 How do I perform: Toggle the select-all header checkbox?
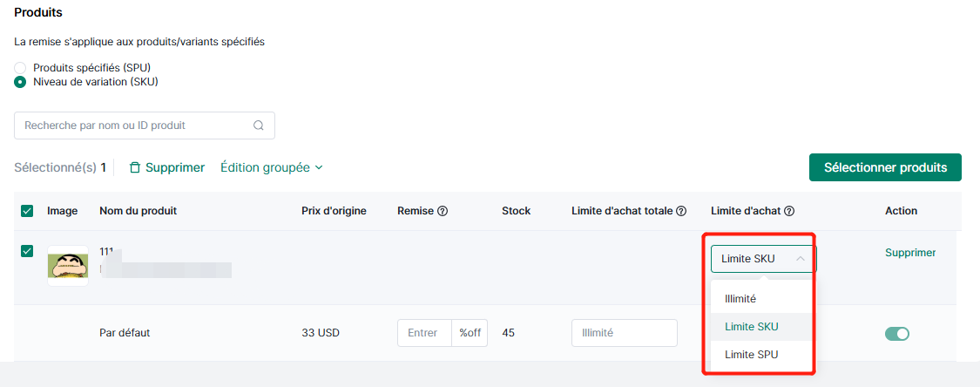(27, 211)
